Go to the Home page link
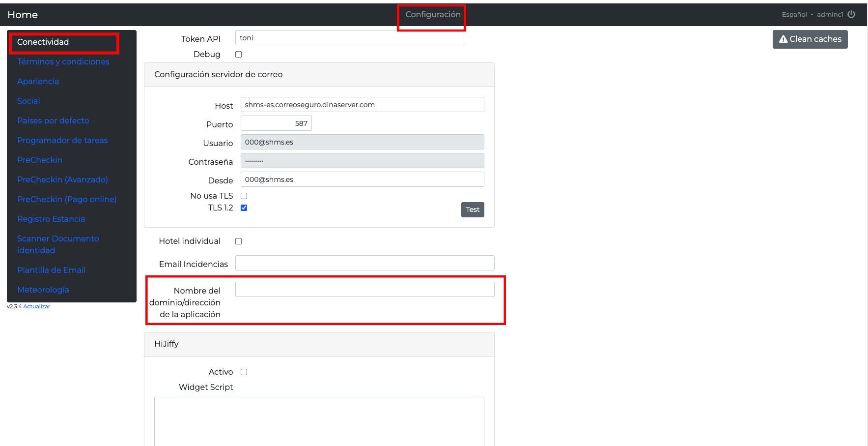This screenshot has height=446, width=868. tap(23, 15)
